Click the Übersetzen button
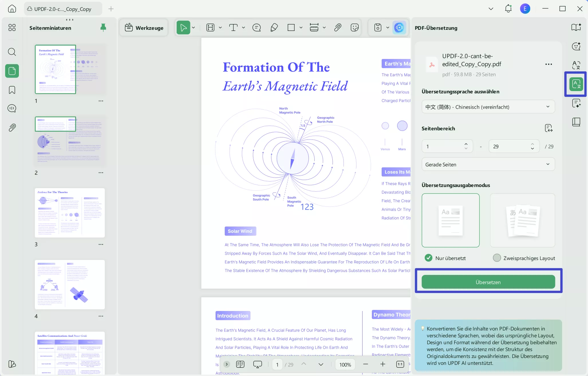The image size is (588, 376). click(488, 282)
